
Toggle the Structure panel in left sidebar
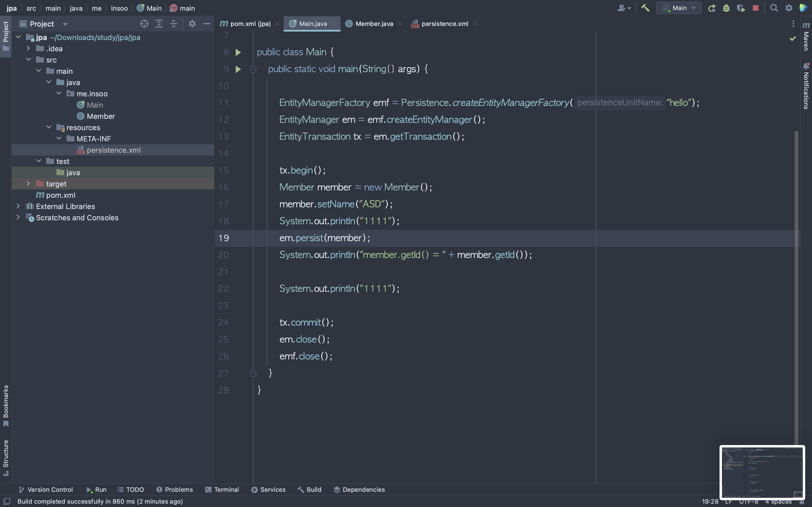pos(5,456)
